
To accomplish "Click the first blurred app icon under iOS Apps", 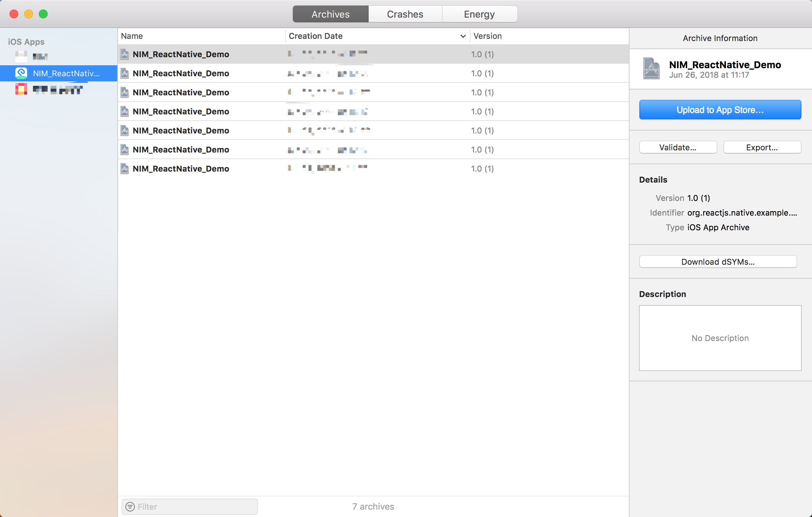I will point(21,56).
